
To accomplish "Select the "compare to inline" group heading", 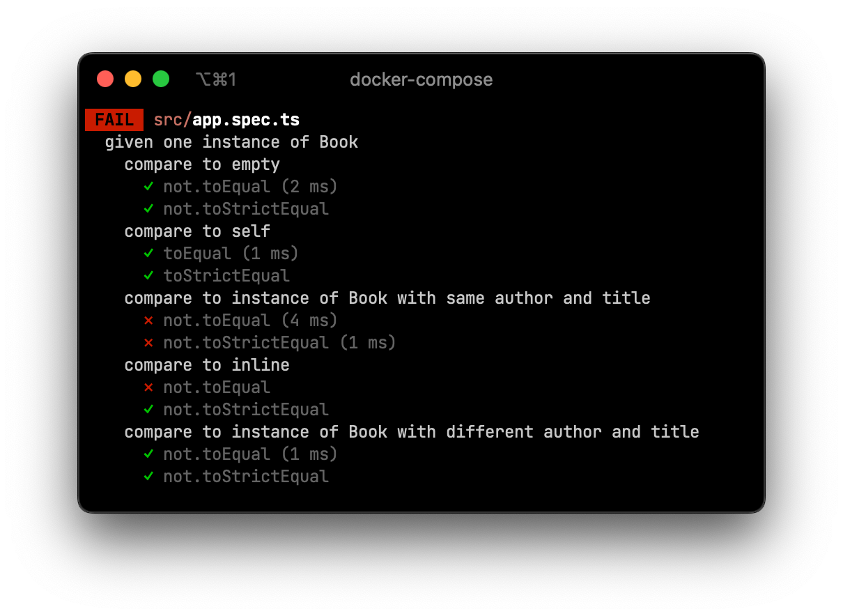I will [207, 365].
